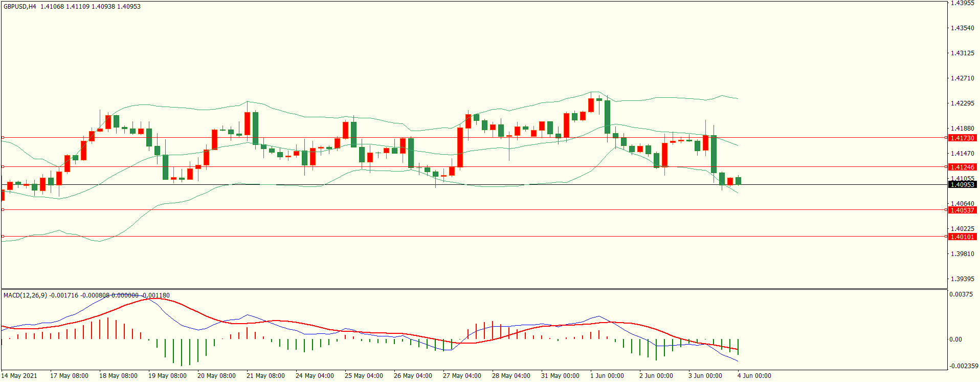
Task: Click the 1.39395 value on price scale
Action: pyautogui.click(x=962, y=279)
